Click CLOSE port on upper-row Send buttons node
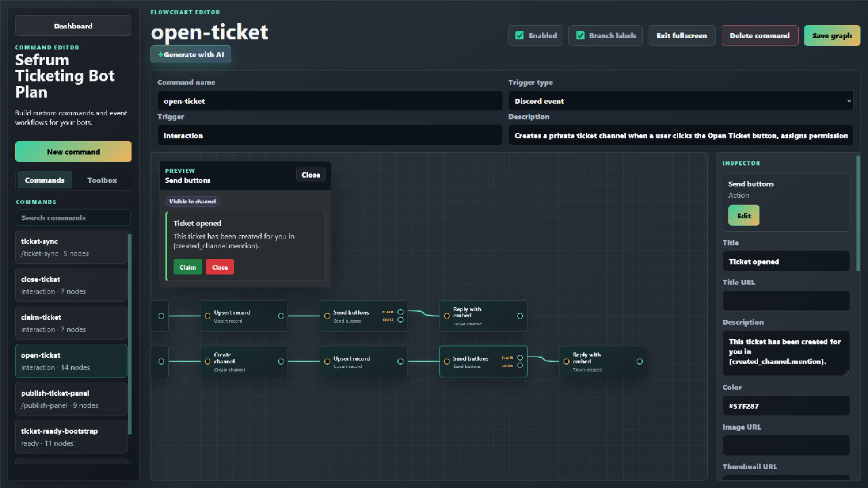 coord(401,319)
